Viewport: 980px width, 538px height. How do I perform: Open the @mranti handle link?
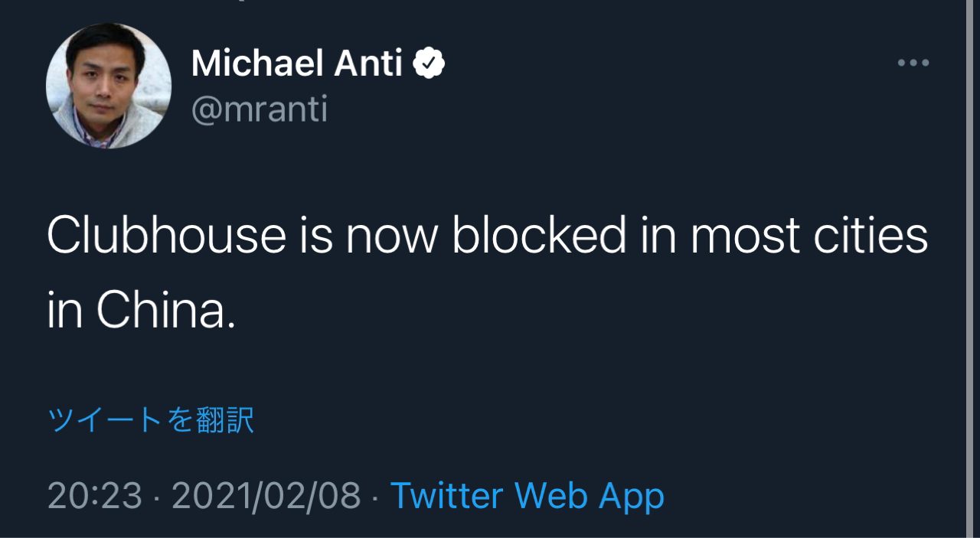point(259,109)
